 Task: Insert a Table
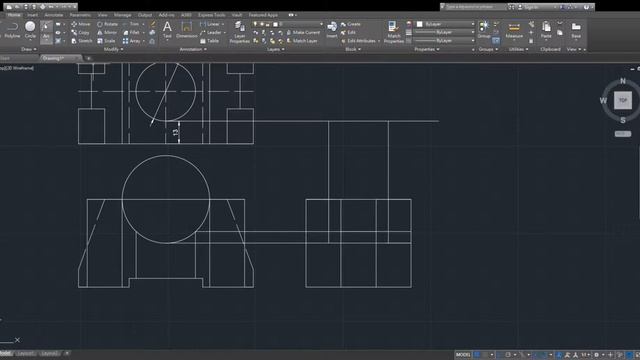[210, 41]
